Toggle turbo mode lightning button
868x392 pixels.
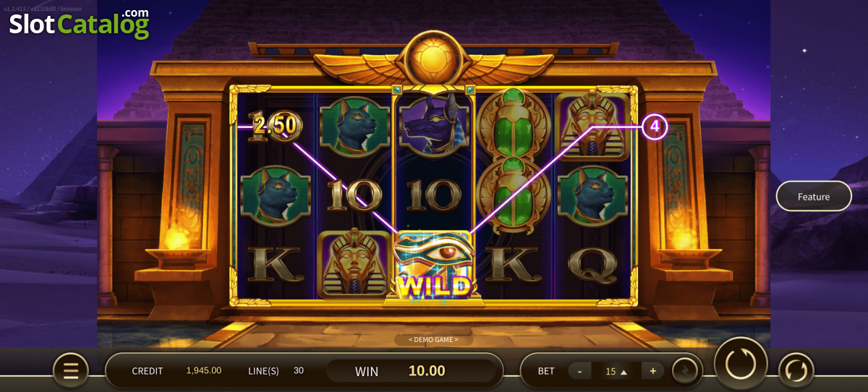coord(685,371)
